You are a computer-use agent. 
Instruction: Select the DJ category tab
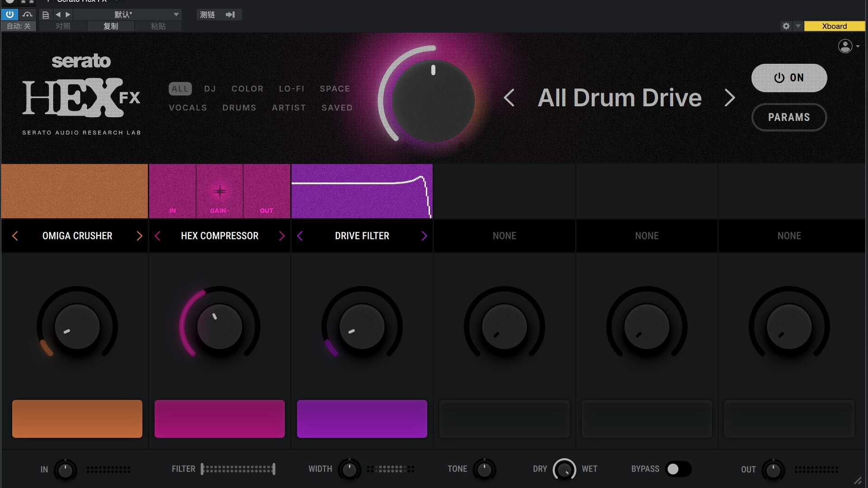coord(210,89)
